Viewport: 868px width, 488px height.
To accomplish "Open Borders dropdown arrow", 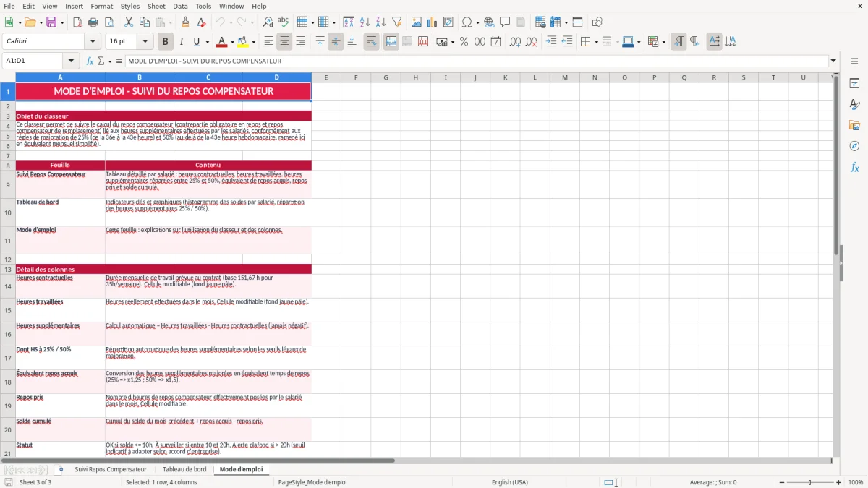I will [596, 42].
